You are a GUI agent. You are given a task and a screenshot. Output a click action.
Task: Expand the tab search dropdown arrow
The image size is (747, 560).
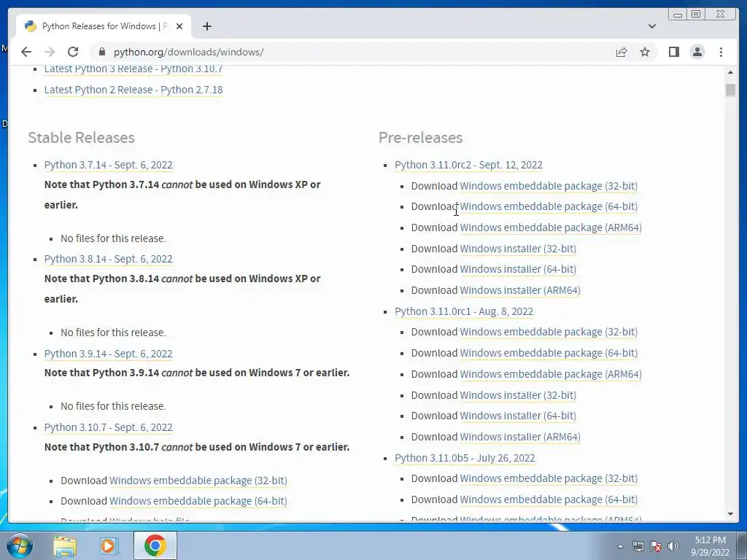[x=652, y=26]
